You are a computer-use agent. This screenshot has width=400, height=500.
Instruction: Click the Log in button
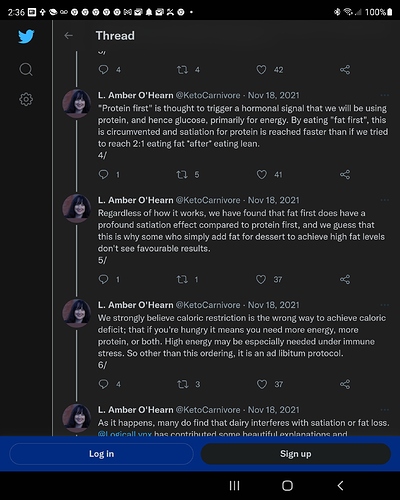[101, 454]
